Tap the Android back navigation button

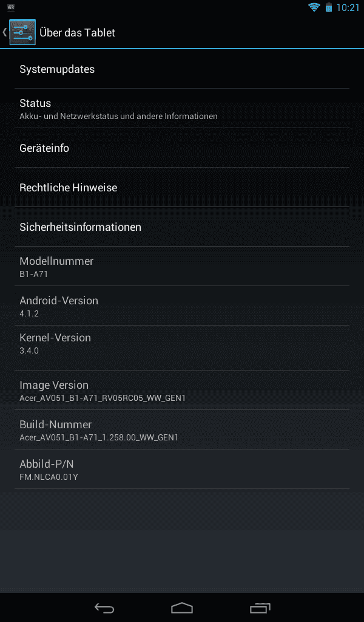click(104, 607)
